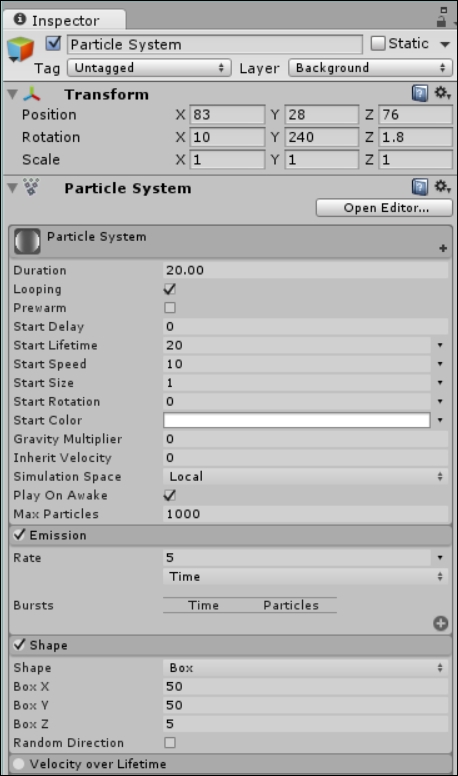Viewport: 458px width, 776px height.
Task: Click the GameObject cube icon
Action: pyautogui.click(x=20, y=50)
